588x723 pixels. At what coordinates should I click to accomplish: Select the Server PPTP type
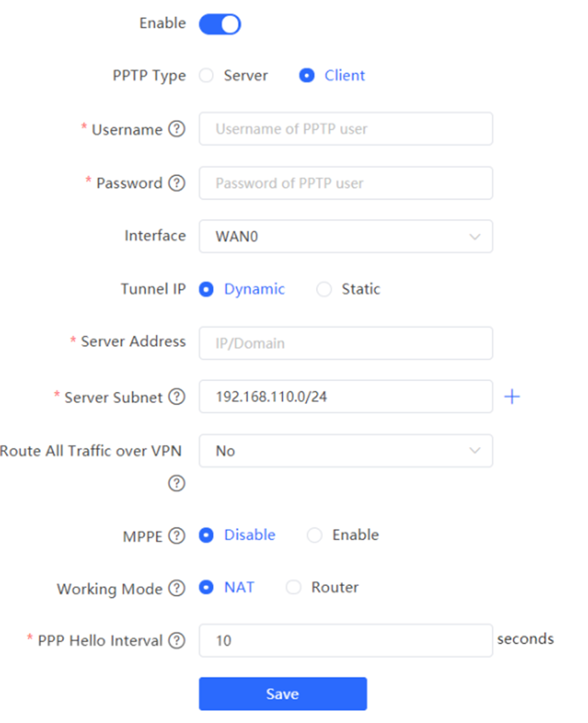206,76
